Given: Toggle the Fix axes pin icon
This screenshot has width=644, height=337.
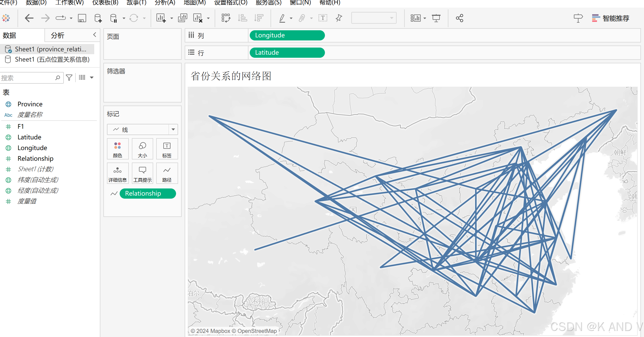Looking at the screenshot, I should click(x=339, y=18).
